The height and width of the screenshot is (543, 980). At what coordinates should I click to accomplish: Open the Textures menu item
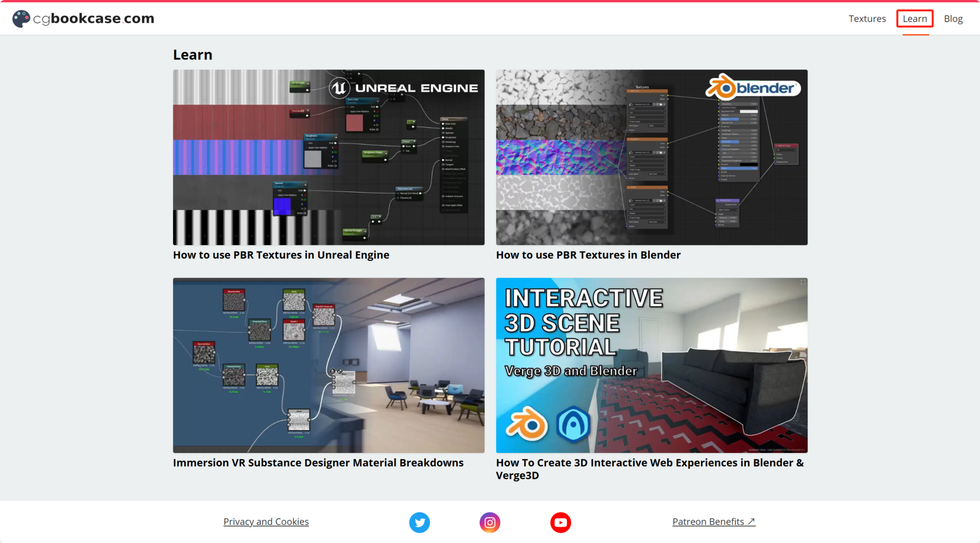pyautogui.click(x=867, y=18)
